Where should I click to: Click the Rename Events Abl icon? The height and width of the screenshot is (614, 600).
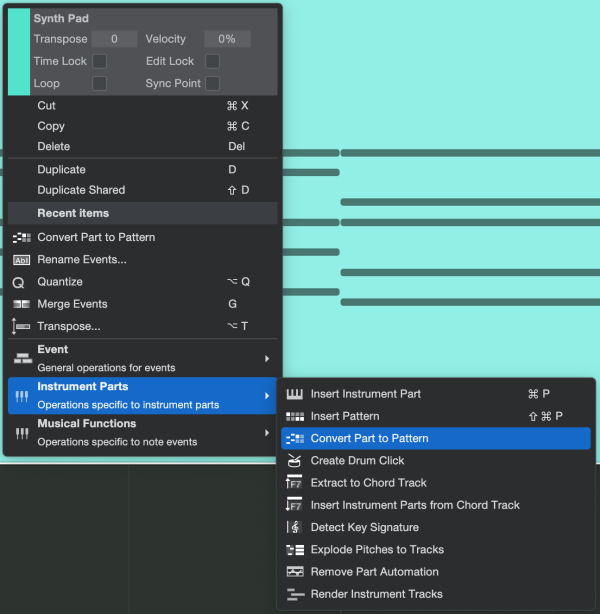pos(22,260)
